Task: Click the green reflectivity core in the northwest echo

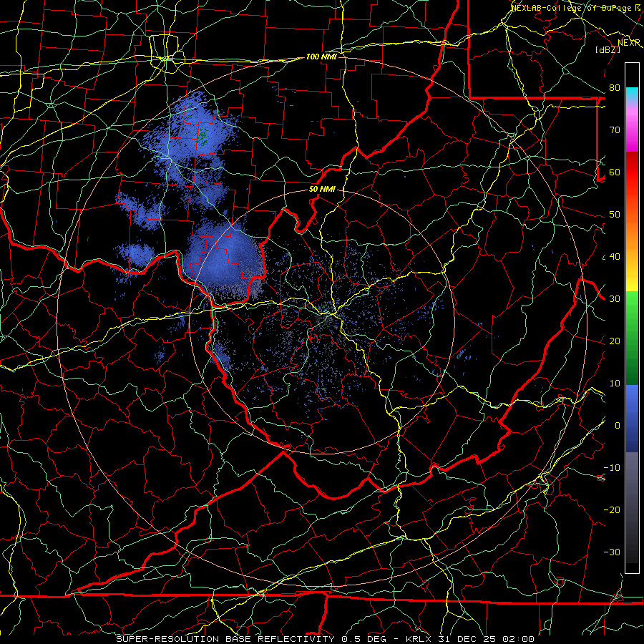Action: click(203, 137)
